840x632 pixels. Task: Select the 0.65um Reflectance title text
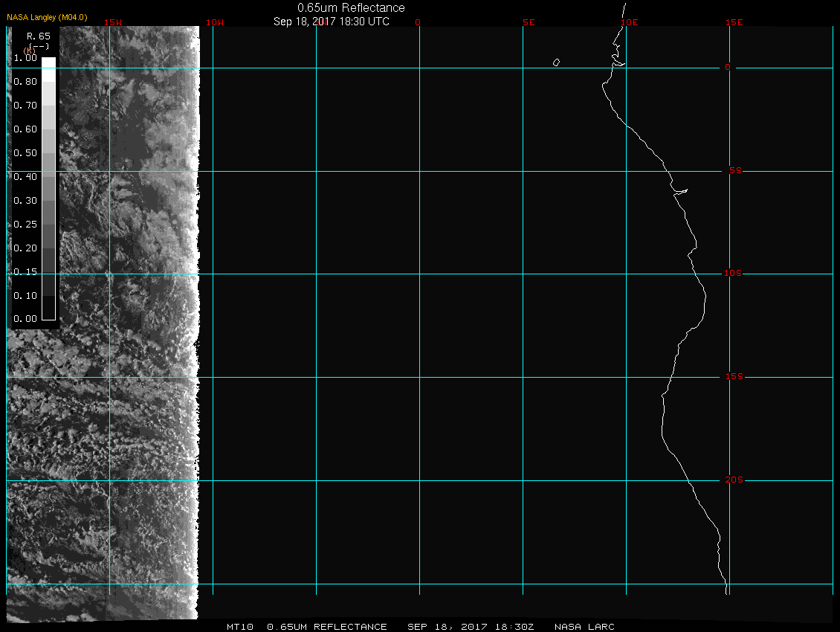[x=351, y=7]
